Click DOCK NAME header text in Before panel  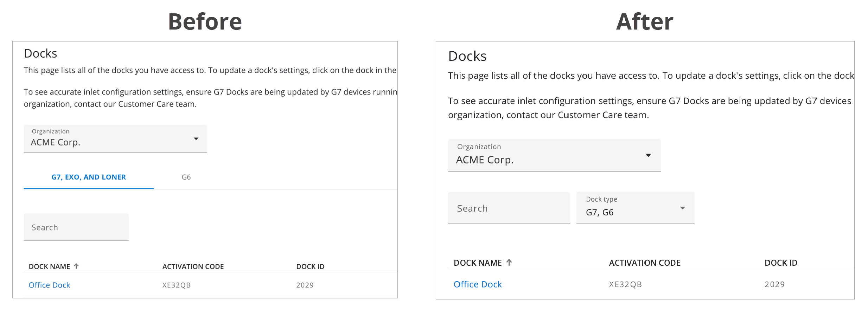pos(49,266)
